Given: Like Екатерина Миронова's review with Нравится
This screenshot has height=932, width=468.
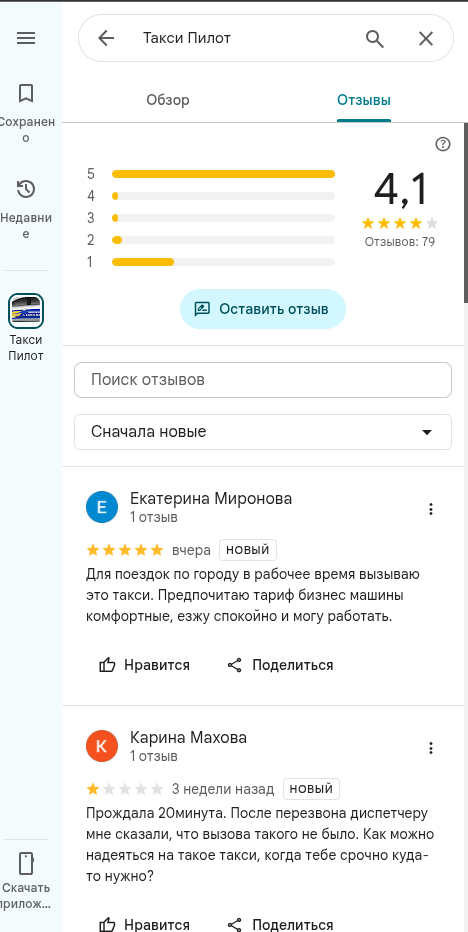Looking at the screenshot, I should (x=145, y=665).
